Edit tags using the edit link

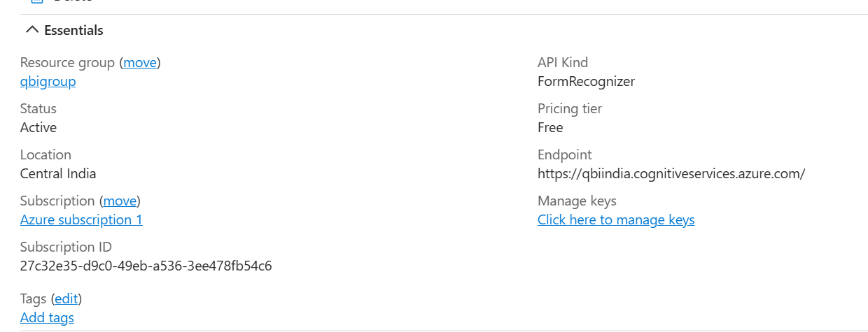click(66, 298)
